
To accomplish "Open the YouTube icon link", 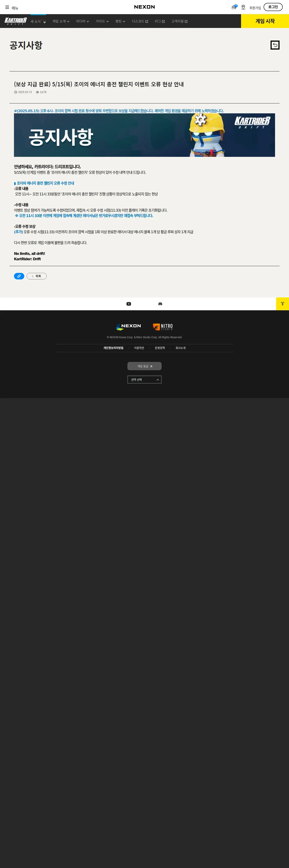I will (129, 304).
